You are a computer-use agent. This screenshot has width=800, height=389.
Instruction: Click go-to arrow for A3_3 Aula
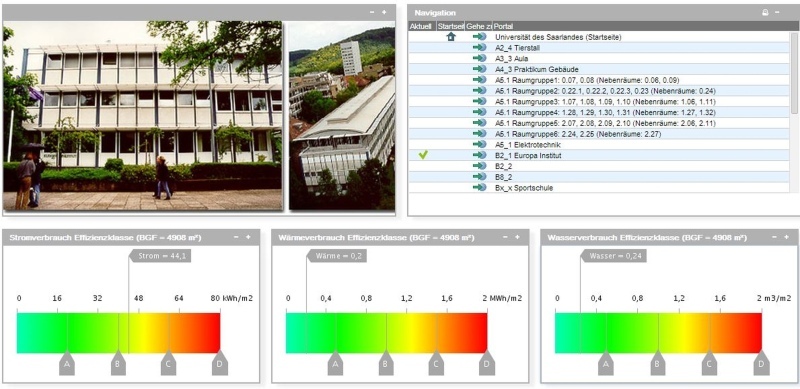pyautogui.click(x=479, y=58)
